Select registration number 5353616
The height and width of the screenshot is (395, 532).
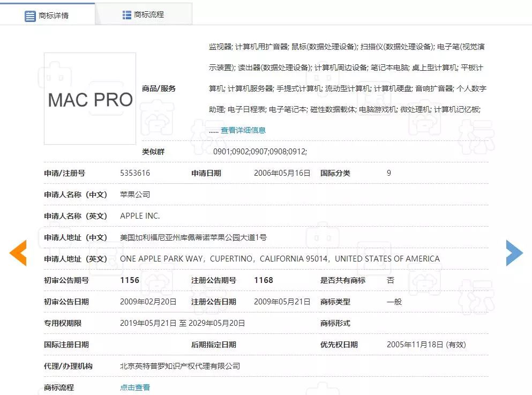pos(135,173)
